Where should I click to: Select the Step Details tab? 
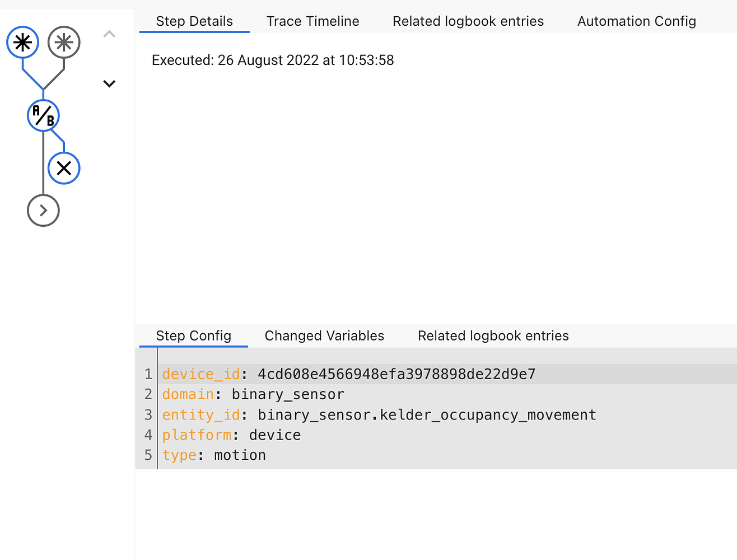pyautogui.click(x=194, y=21)
